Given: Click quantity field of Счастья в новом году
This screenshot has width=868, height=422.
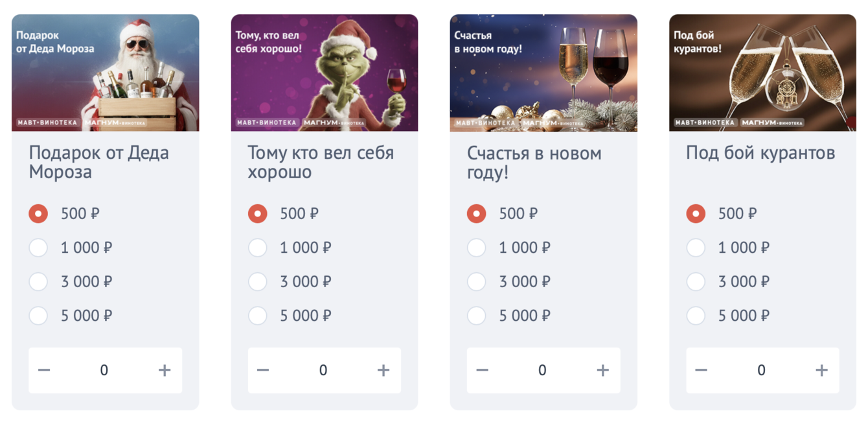Looking at the screenshot, I should pyautogui.click(x=542, y=370).
